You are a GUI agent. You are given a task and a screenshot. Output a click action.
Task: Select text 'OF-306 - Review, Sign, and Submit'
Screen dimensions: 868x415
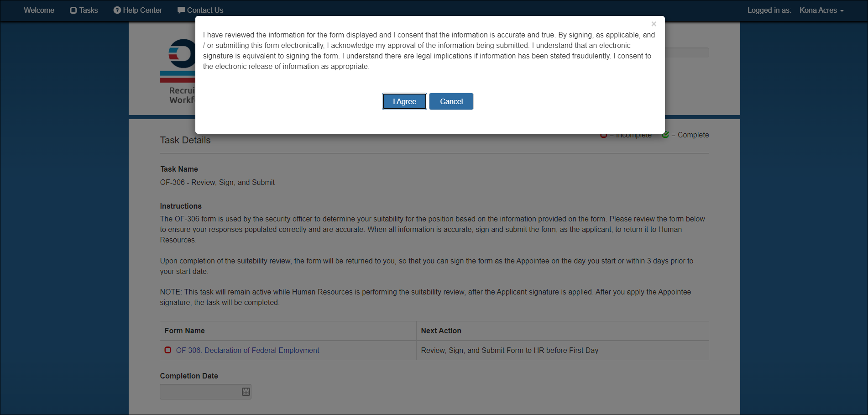217,182
